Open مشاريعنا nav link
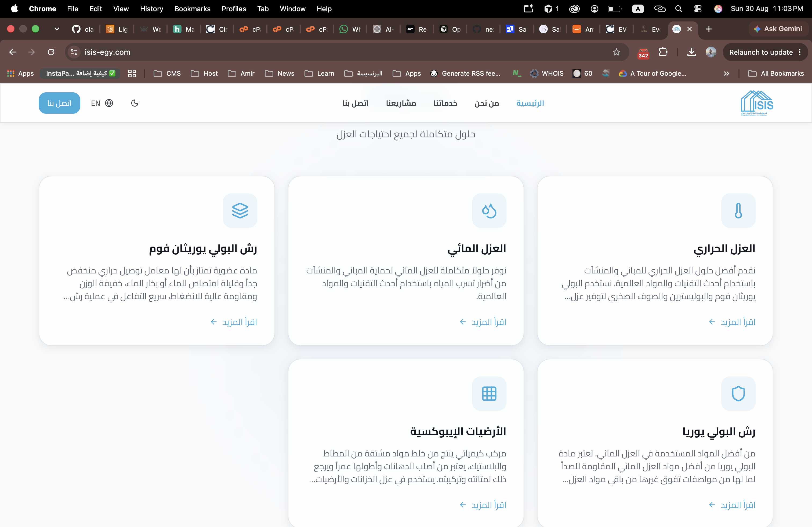 coord(401,103)
